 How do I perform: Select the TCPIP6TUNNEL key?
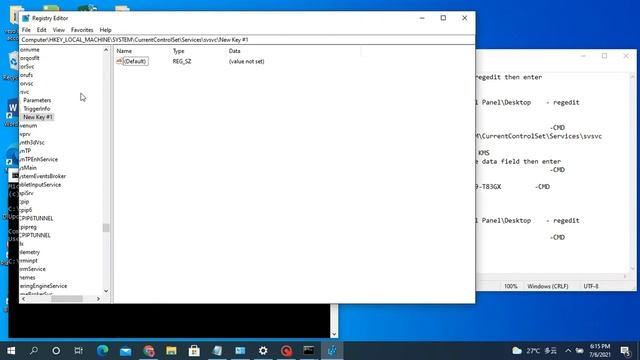tap(36, 218)
